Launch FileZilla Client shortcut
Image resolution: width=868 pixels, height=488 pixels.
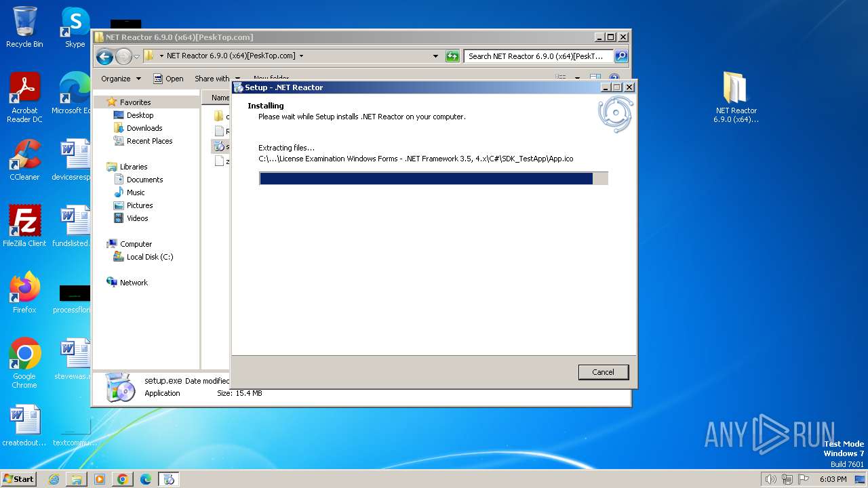24,227
